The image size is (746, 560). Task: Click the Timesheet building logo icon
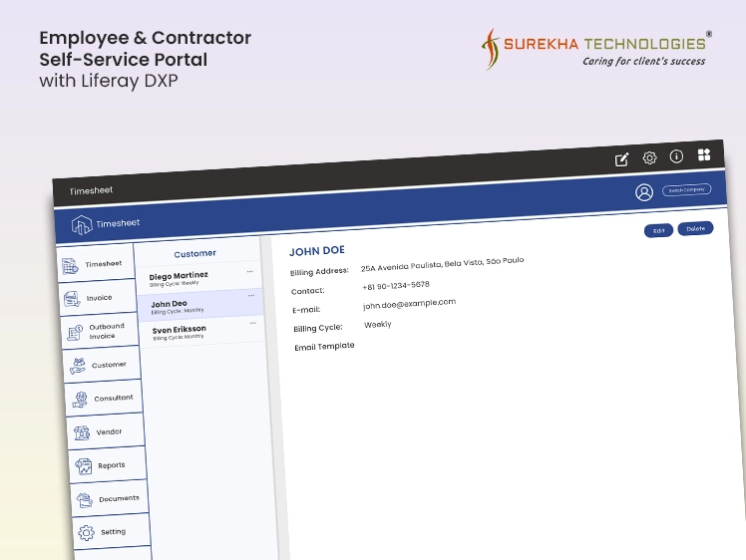[x=82, y=225]
